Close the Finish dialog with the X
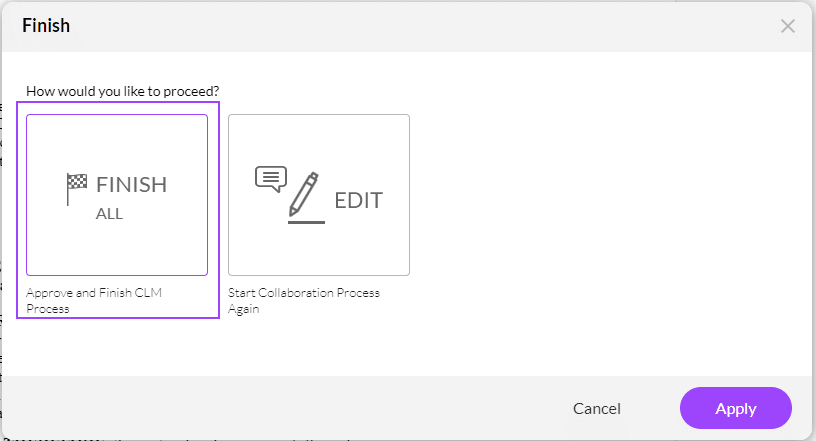This screenshot has height=441, width=816. (787, 26)
